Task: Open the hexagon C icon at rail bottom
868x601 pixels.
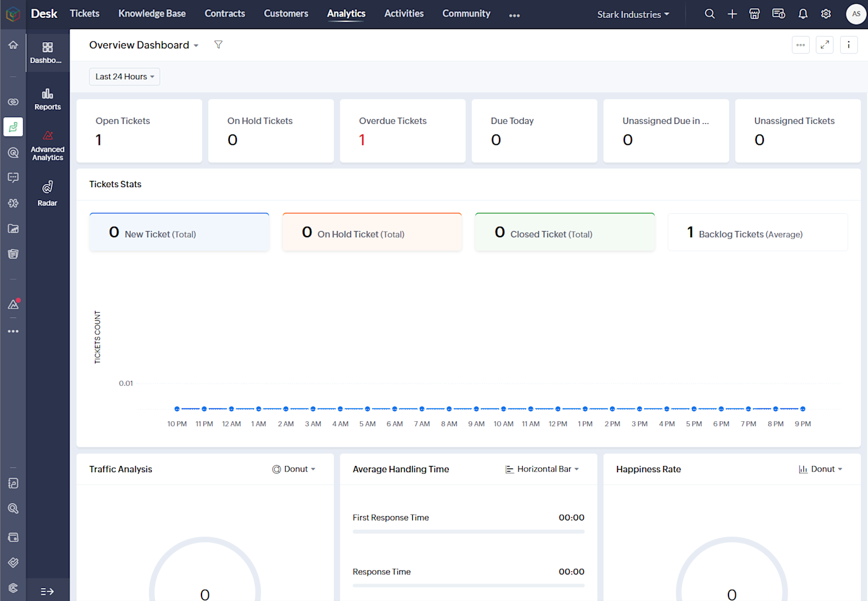Action: click(x=13, y=588)
